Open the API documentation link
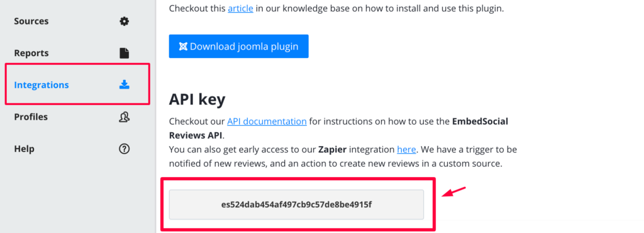The height and width of the screenshot is (233, 644). click(x=267, y=122)
